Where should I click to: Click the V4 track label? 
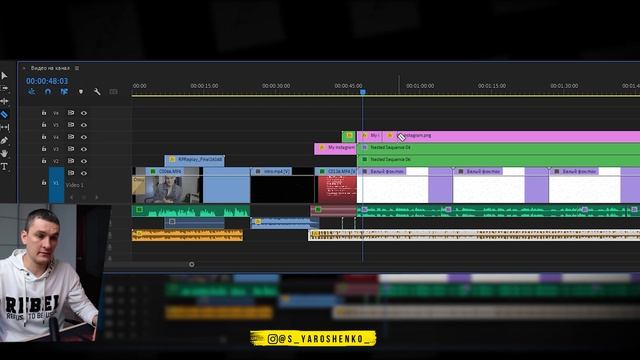pos(56,137)
